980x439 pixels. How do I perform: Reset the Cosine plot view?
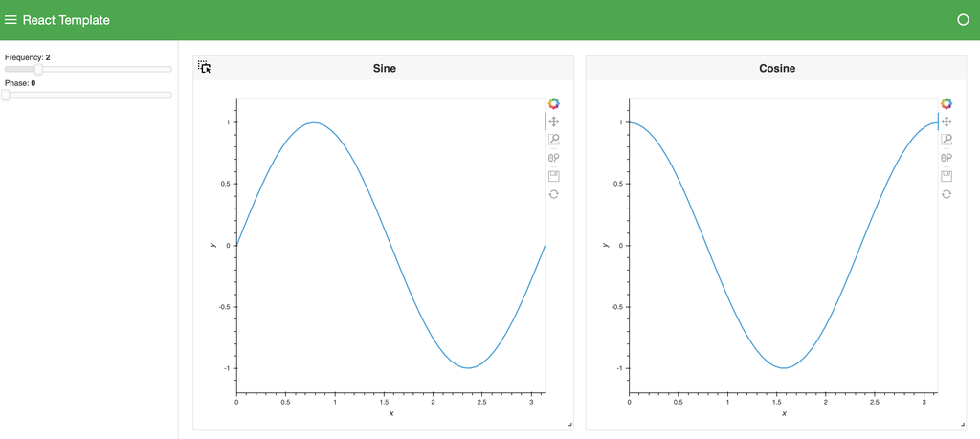click(947, 194)
